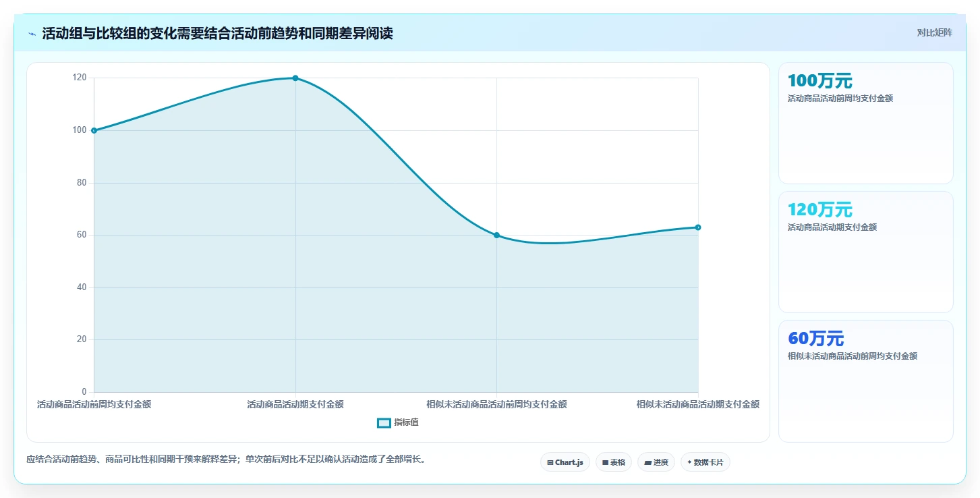
Task: Click card caption 活动商品活动期支付金额 under 120万元
Action: (x=832, y=227)
